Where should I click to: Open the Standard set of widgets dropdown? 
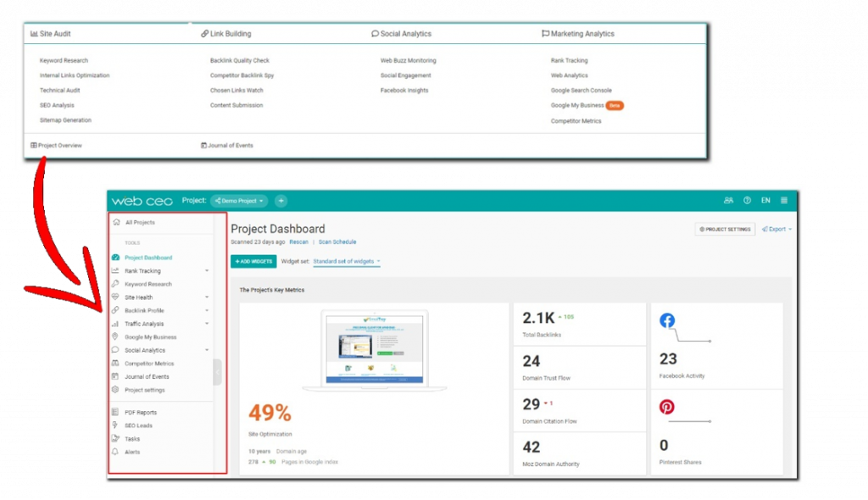click(x=347, y=261)
